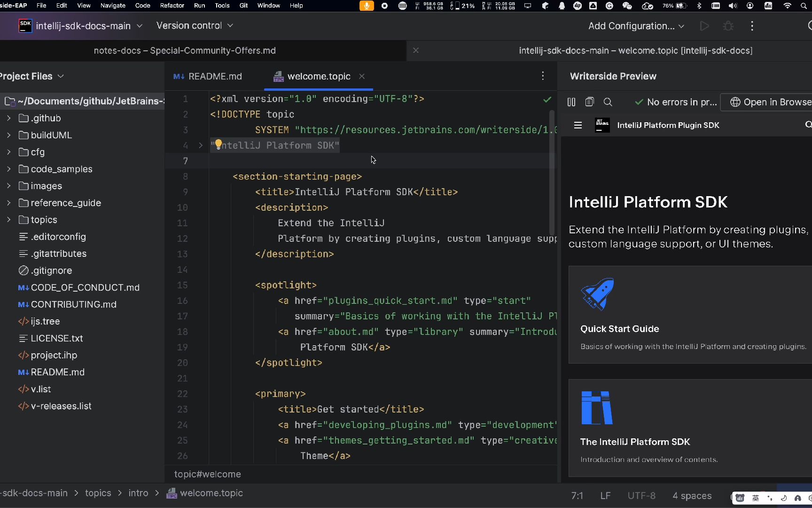The height and width of the screenshot is (508, 812).
Task: Click the search icon in Writerside Preview toolbar
Action: click(x=608, y=102)
